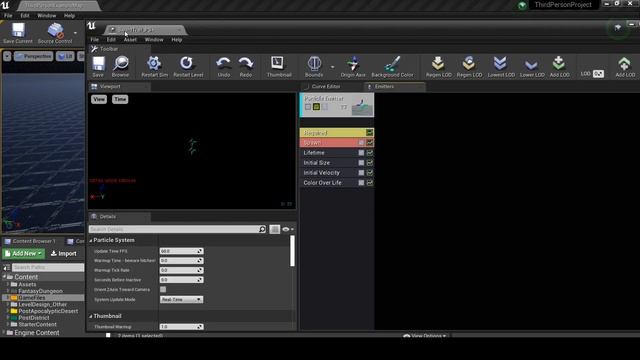Screen dimensions: 640x360
Task: Click the Update Time FPS value field
Action: [x=182, y=251]
